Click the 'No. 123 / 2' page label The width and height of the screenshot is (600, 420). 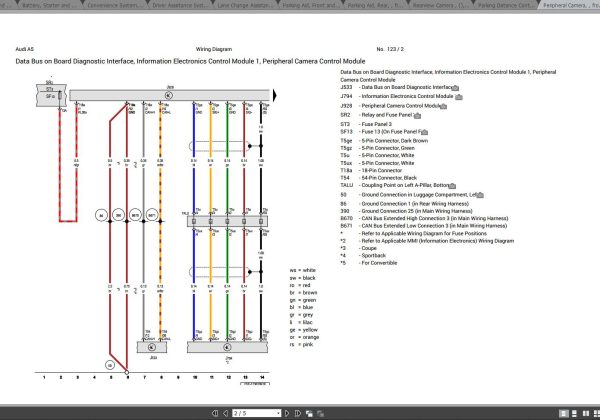390,49
